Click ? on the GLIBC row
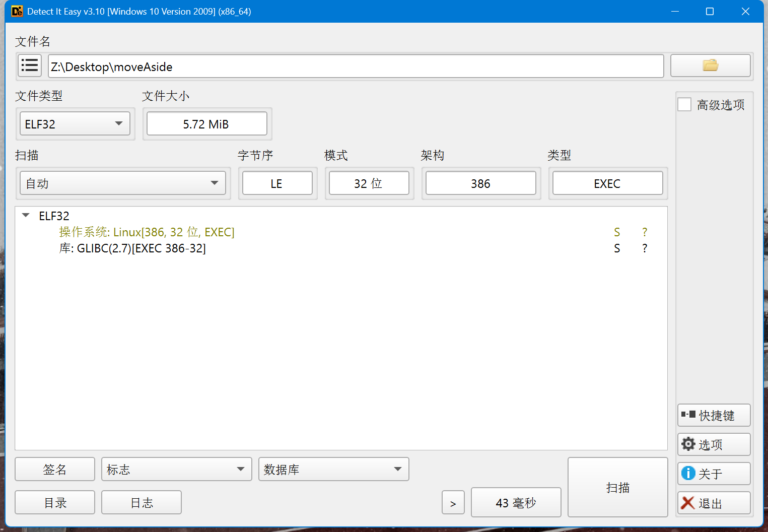Image resolution: width=768 pixels, height=532 pixels. pos(645,248)
